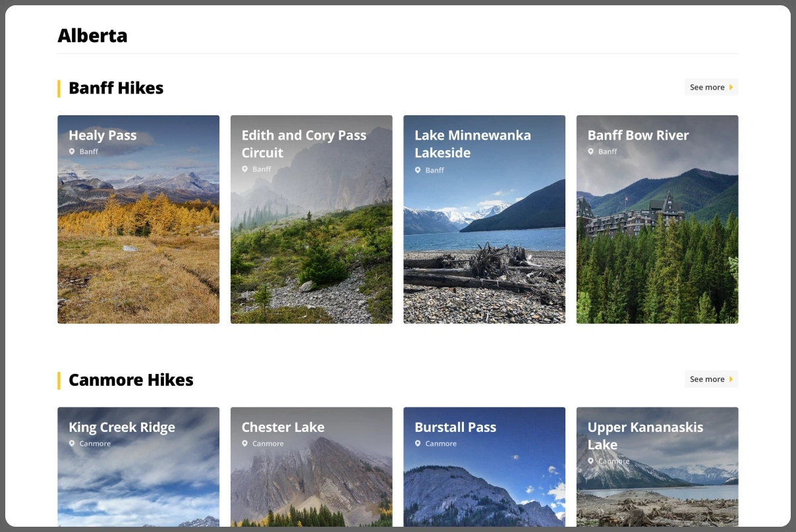Open the Burstall Pass hike card

[x=484, y=467]
